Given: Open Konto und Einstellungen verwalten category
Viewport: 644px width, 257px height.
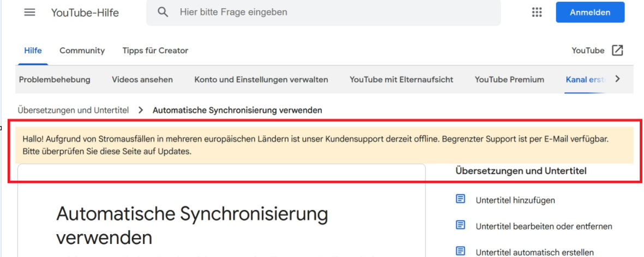Looking at the screenshot, I should (261, 79).
